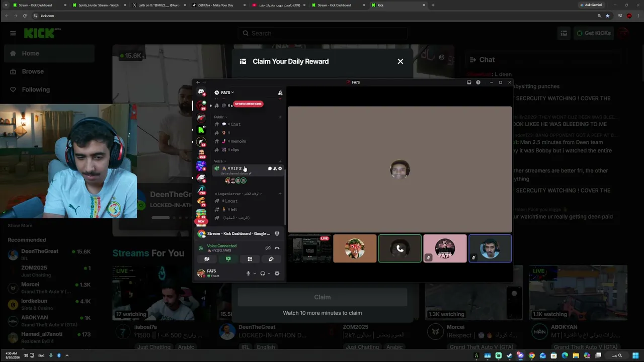Screen dimensions: 644x362
Task: Open the left text channel
Action: click(248, 210)
